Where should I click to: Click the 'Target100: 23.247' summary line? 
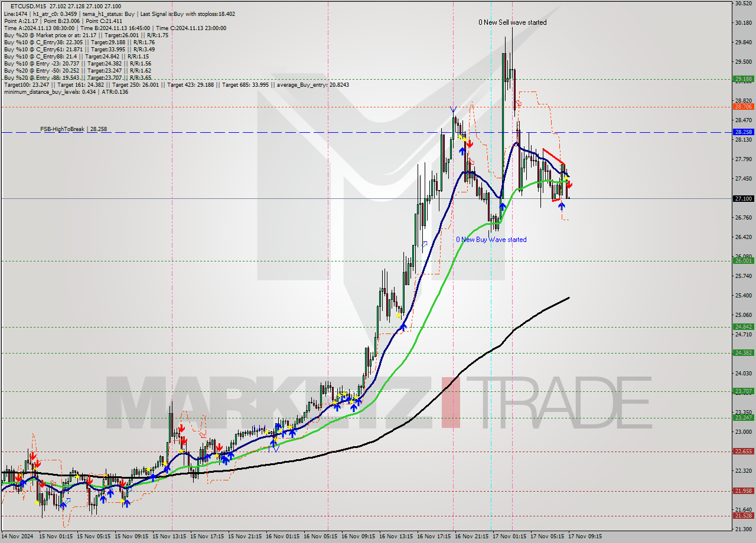click(x=177, y=85)
